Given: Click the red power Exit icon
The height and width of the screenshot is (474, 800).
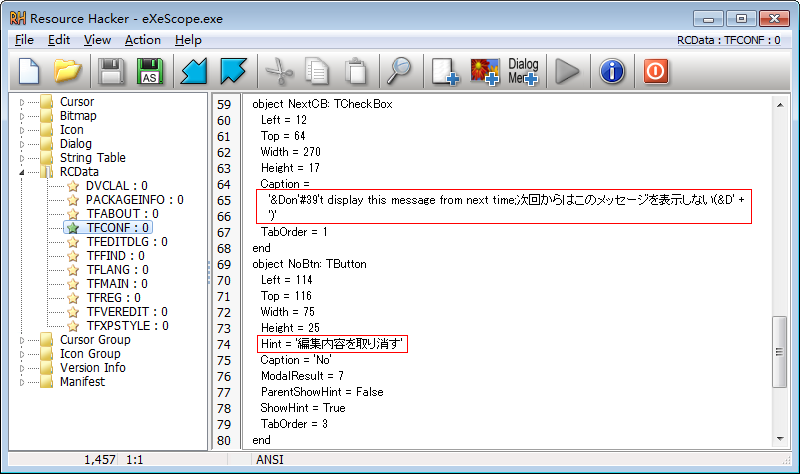Looking at the screenshot, I should tap(656, 71).
